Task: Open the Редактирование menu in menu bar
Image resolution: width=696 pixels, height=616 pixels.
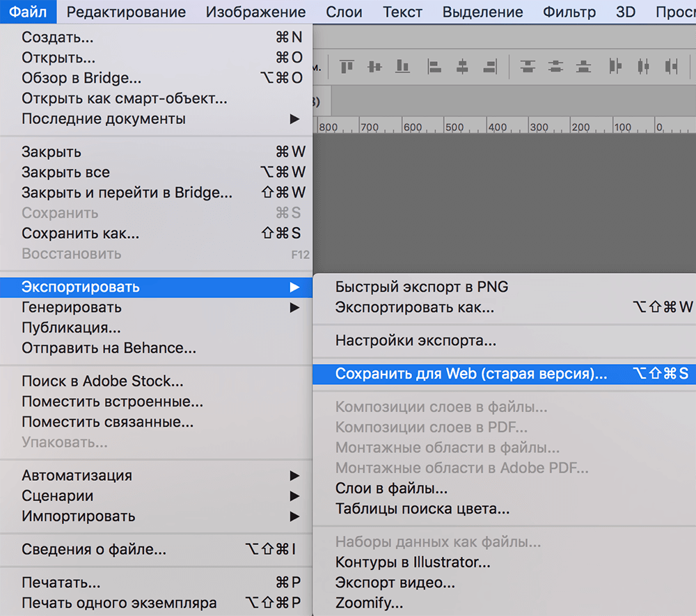Action: click(x=126, y=12)
